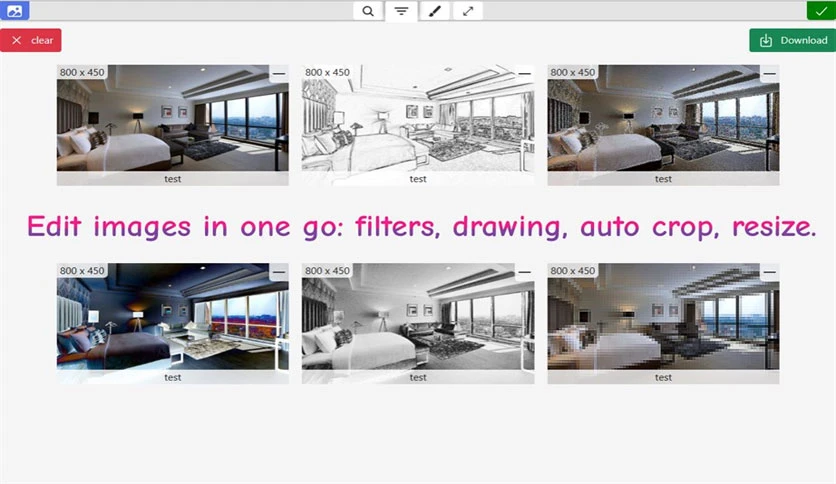Remove the pencil sketch filtered image

(524, 74)
